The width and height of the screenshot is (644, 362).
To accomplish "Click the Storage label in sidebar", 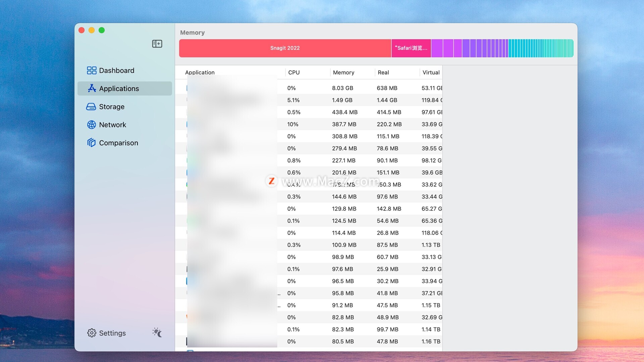I will pyautogui.click(x=112, y=107).
